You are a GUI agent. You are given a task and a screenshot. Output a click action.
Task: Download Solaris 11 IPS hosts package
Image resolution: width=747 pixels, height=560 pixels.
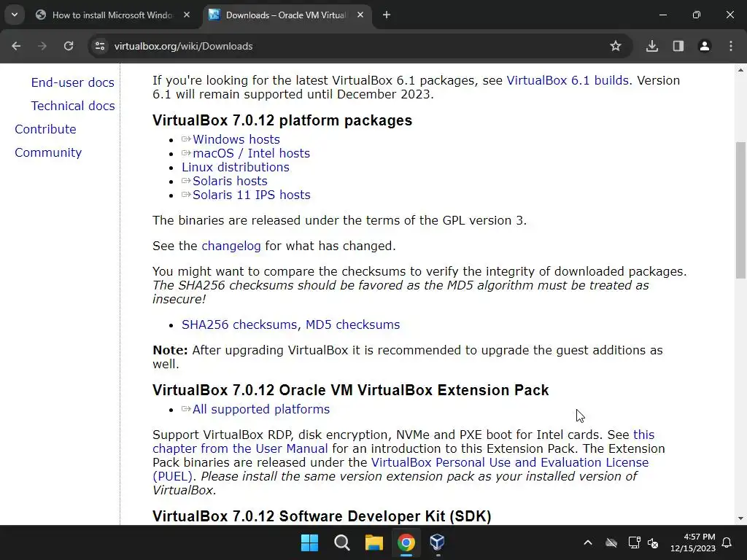pyautogui.click(x=251, y=195)
